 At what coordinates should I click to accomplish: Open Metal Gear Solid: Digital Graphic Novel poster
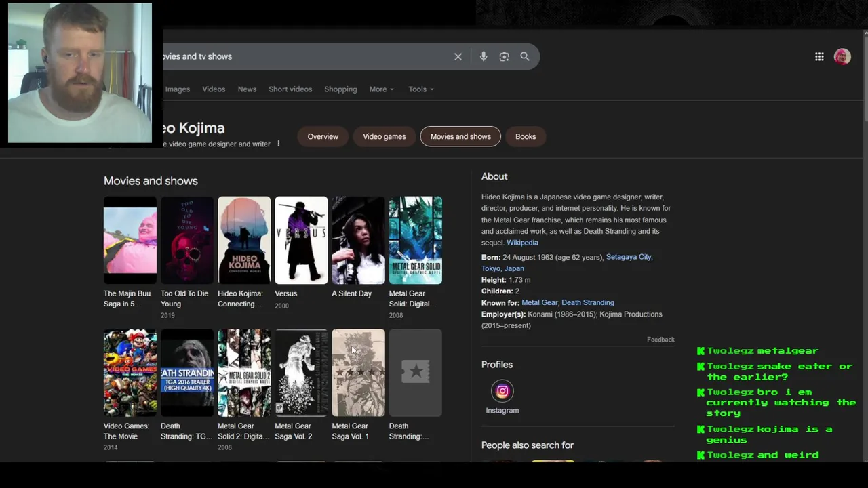coord(416,240)
